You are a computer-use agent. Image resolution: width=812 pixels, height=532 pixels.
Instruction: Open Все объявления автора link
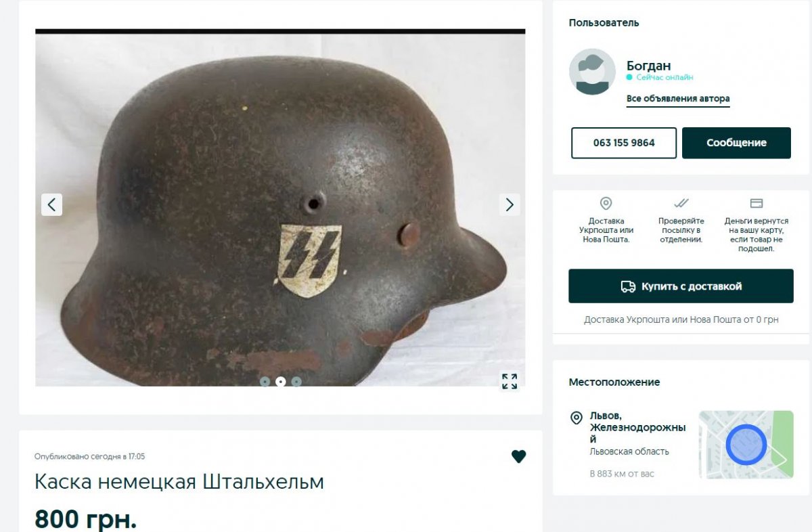point(678,99)
